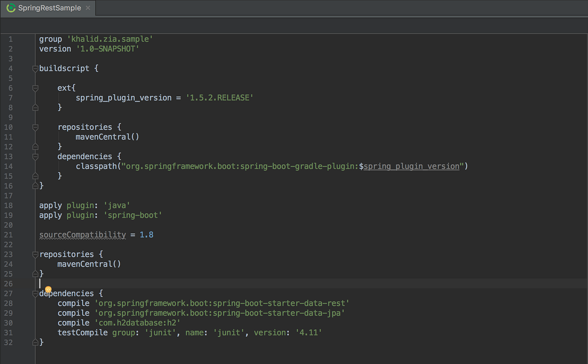The width and height of the screenshot is (588, 364).
Task: Click the 'spring-boot' plugin string on line 19
Action: pos(133,215)
